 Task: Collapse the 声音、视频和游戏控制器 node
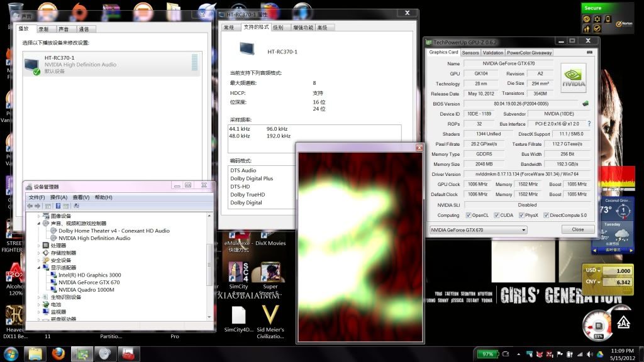39,223
